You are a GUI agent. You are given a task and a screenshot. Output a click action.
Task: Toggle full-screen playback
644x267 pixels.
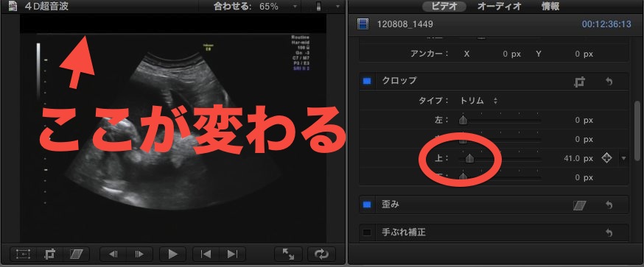tap(288, 254)
